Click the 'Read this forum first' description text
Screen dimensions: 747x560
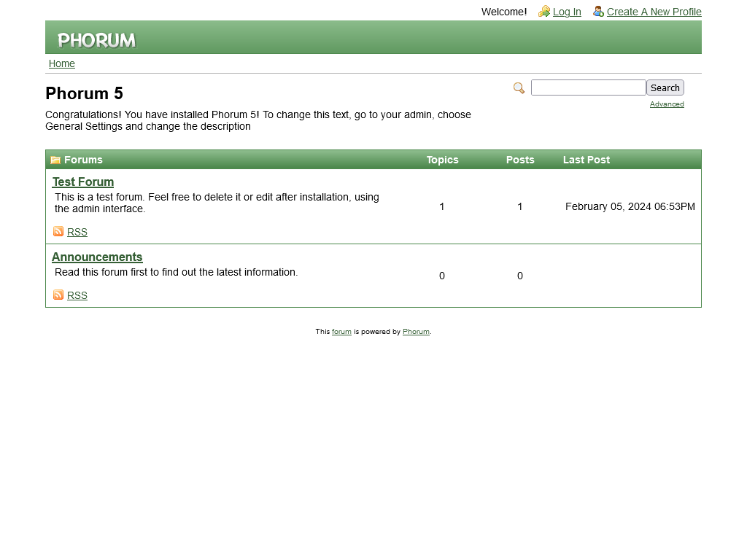tap(177, 273)
